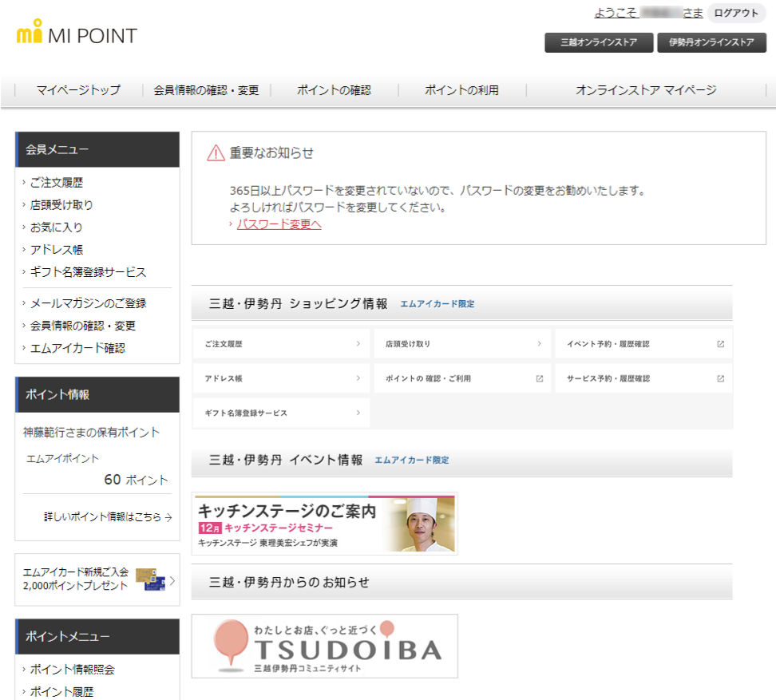Follow the パスワード変更へ link

[x=279, y=224]
